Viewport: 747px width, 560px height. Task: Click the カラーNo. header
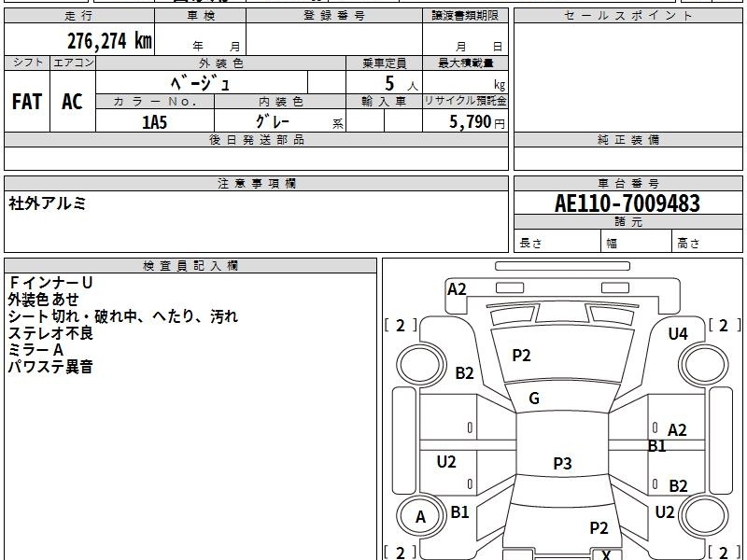[x=155, y=102]
